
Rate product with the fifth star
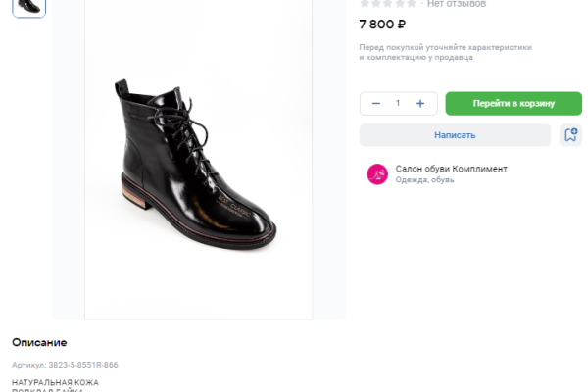coord(412,4)
